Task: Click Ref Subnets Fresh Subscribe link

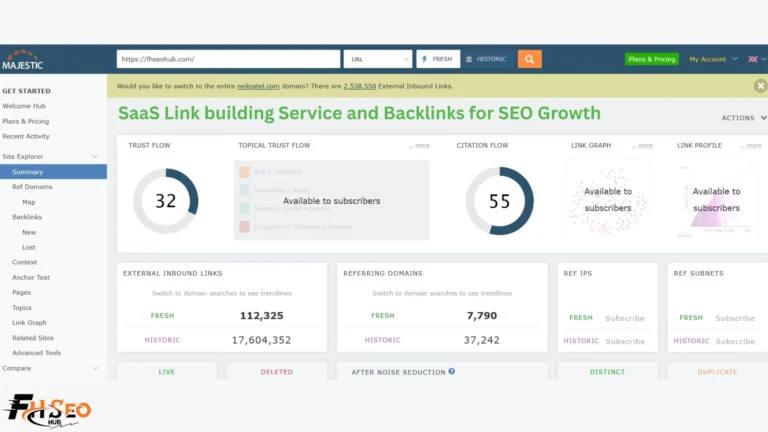Action: tap(735, 318)
